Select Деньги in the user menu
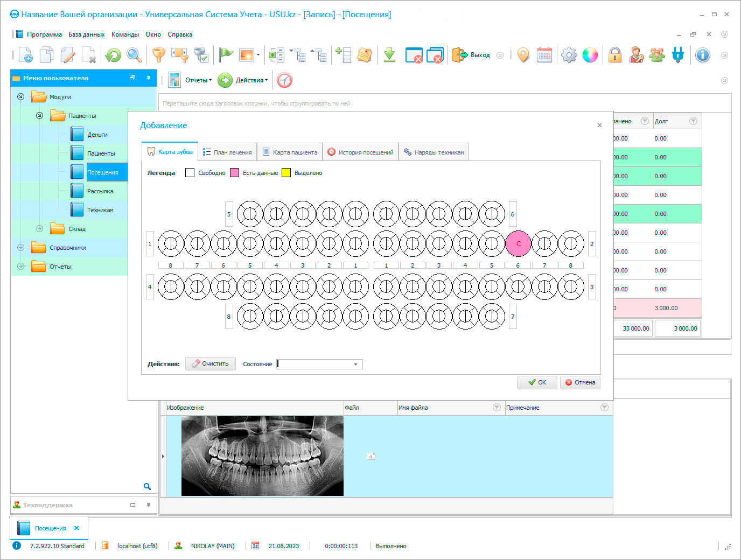The width and height of the screenshot is (741, 560). tap(97, 135)
